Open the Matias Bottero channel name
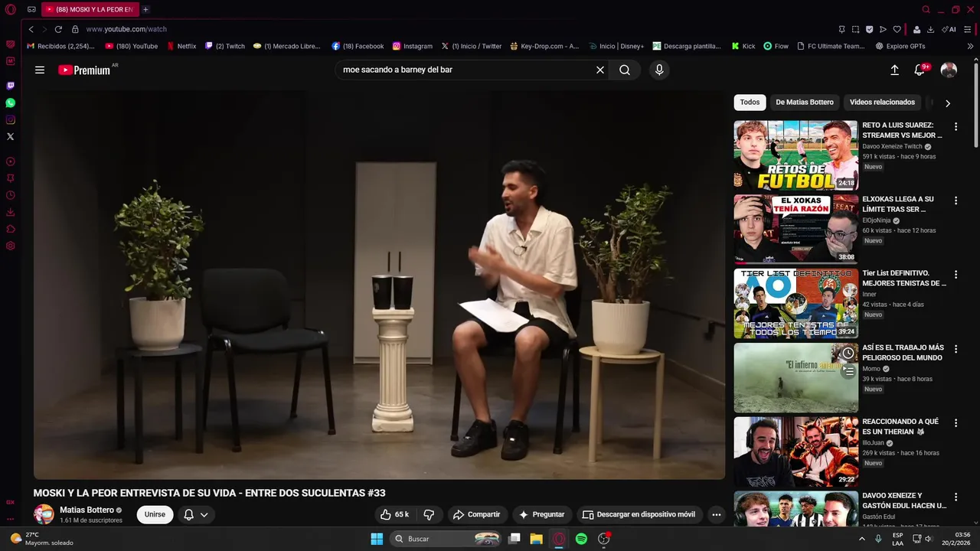The height and width of the screenshot is (551, 980). (x=87, y=510)
